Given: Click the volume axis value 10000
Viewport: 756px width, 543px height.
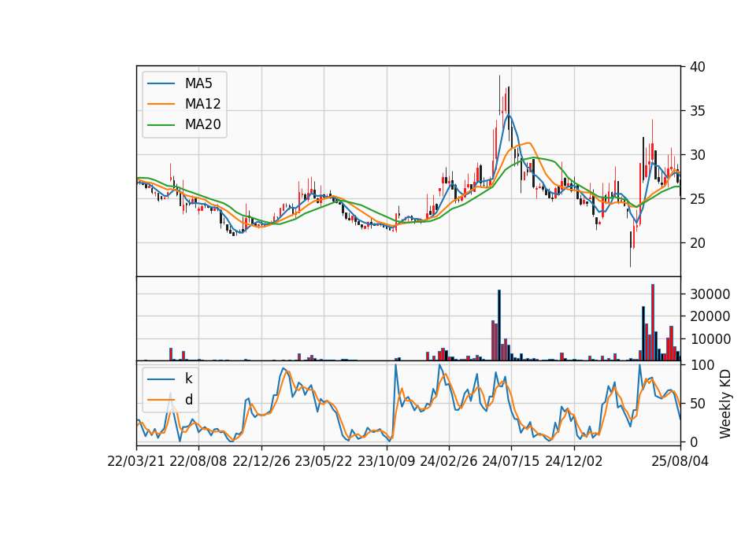Looking at the screenshot, I should 710,339.
